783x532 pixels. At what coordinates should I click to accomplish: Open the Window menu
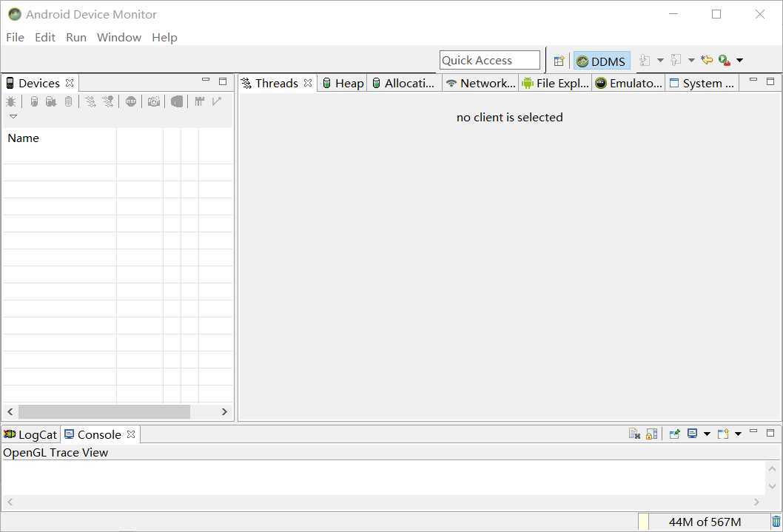point(119,38)
